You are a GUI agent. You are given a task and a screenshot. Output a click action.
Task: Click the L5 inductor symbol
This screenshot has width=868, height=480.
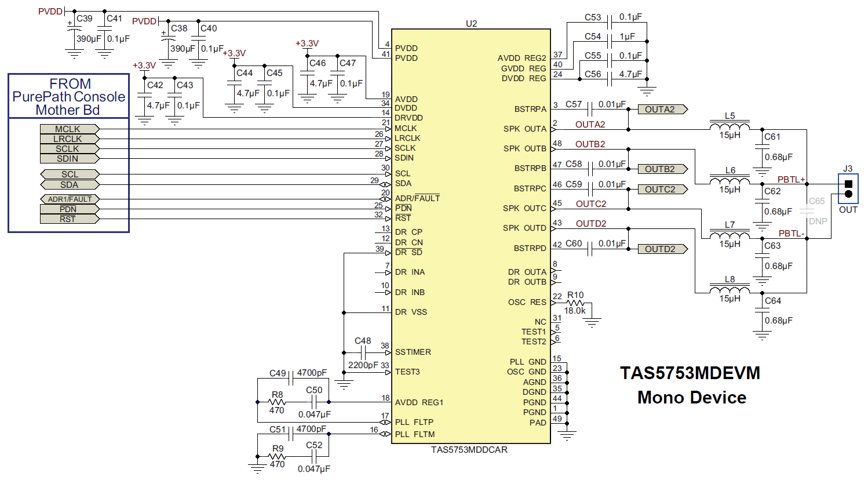click(730, 126)
